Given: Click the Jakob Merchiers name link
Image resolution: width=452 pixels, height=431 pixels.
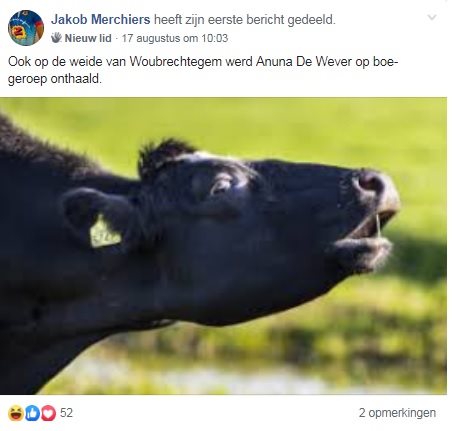Looking at the screenshot, I should click(100, 20).
